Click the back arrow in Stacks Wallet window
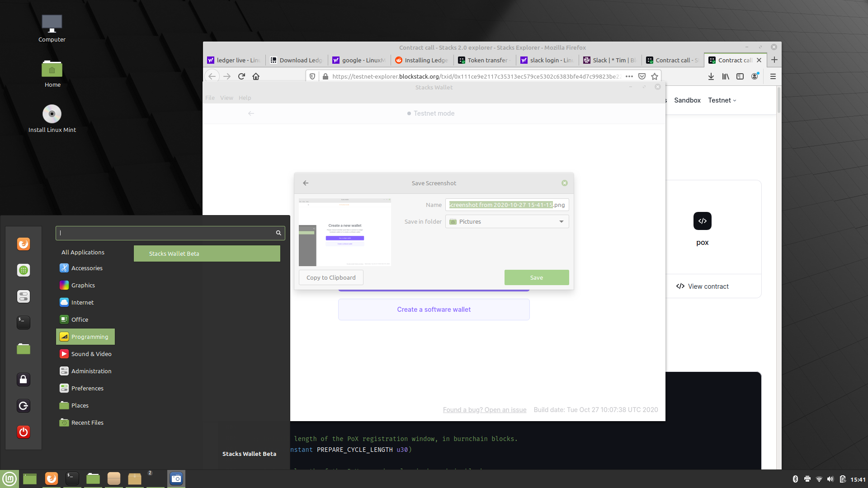This screenshot has width=868, height=488. point(251,113)
